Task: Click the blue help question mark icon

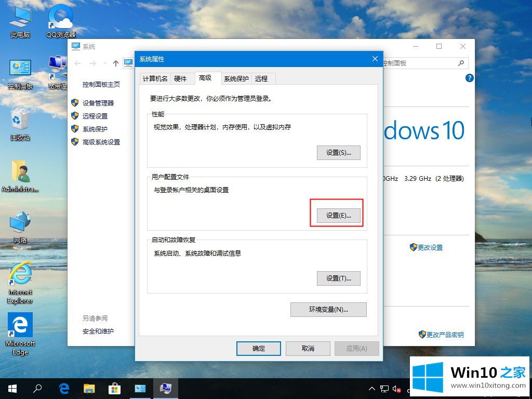Action: click(x=470, y=78)
